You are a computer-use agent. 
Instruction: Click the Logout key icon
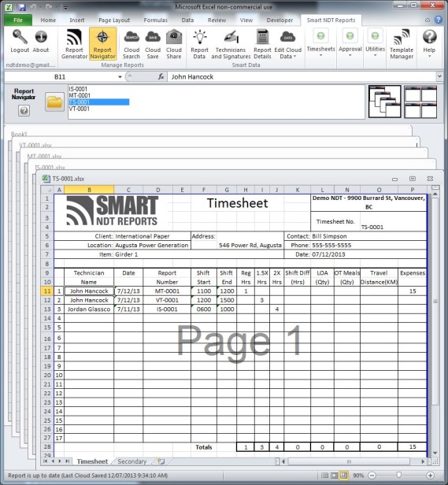point(20,38)
